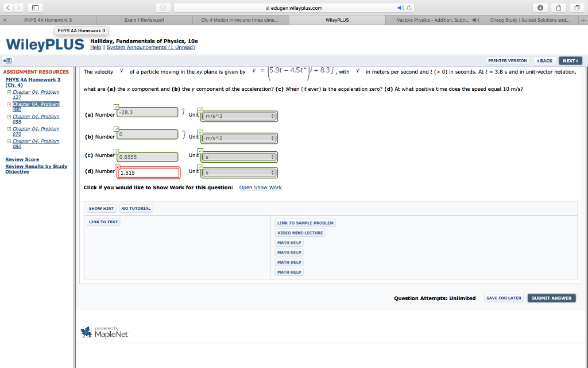Open the part (a) unit dropdown
Viewport: 588px width, 368px height.
coord(239,116)
